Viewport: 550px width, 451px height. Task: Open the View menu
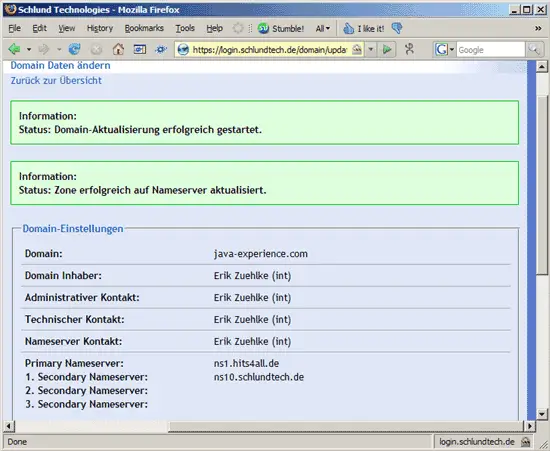coord(67,28)
